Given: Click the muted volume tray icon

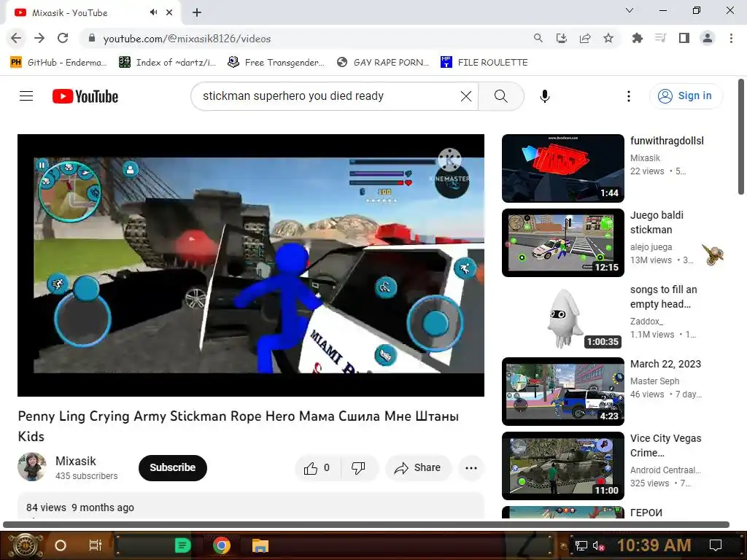Looking at the screenshot, I should 598,545.
